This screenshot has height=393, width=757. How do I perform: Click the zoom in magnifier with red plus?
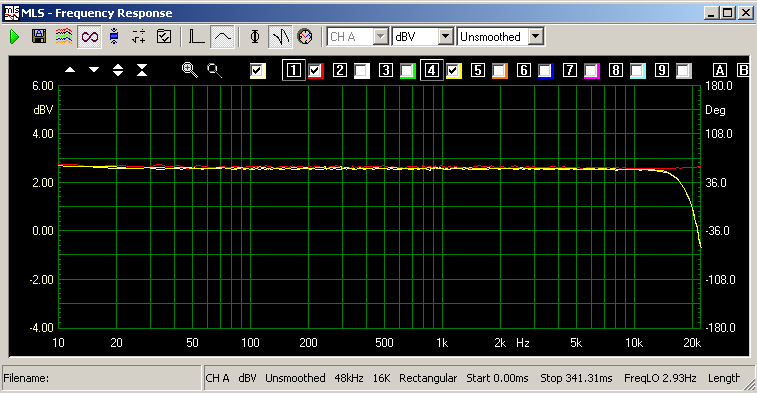(x=190, y=70)
